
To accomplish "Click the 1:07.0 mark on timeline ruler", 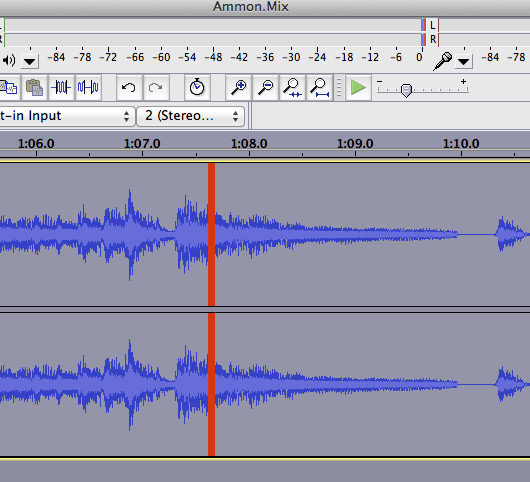I will coord(142,144).
